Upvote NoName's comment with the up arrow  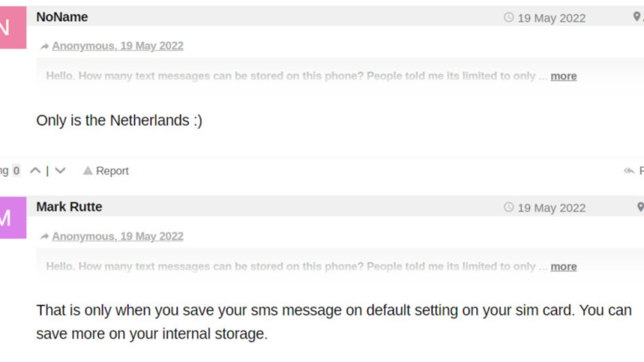point(35,171)
